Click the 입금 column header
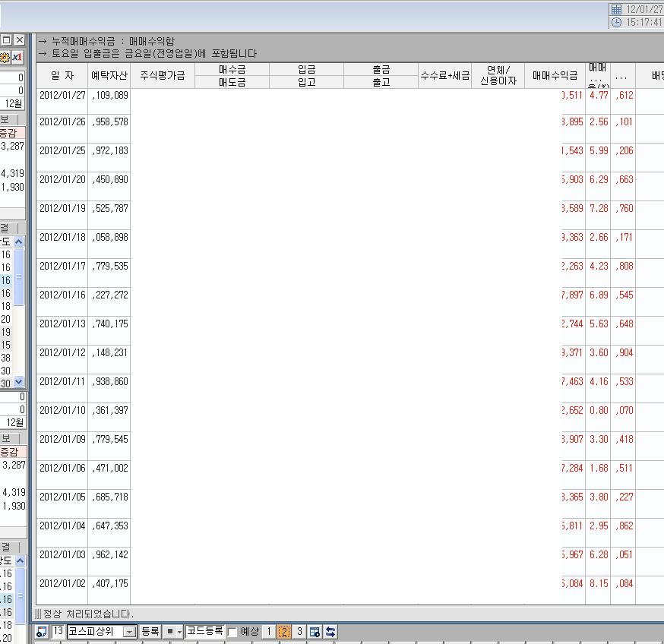This screenshot has height=644, width=664. (x=307, y=69)
